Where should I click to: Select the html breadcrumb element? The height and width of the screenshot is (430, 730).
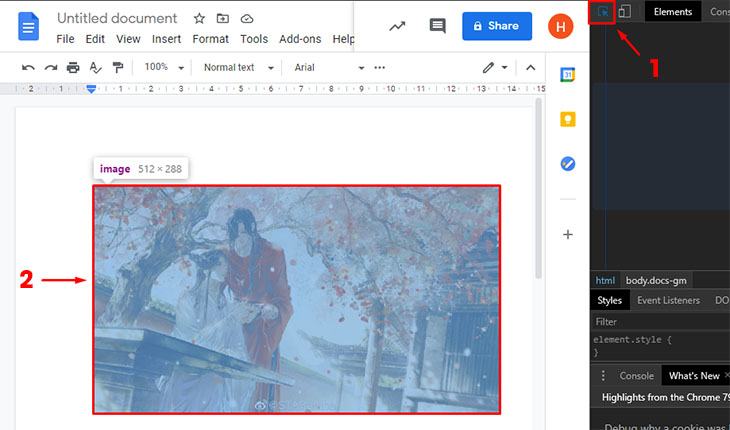coord(605,281)
